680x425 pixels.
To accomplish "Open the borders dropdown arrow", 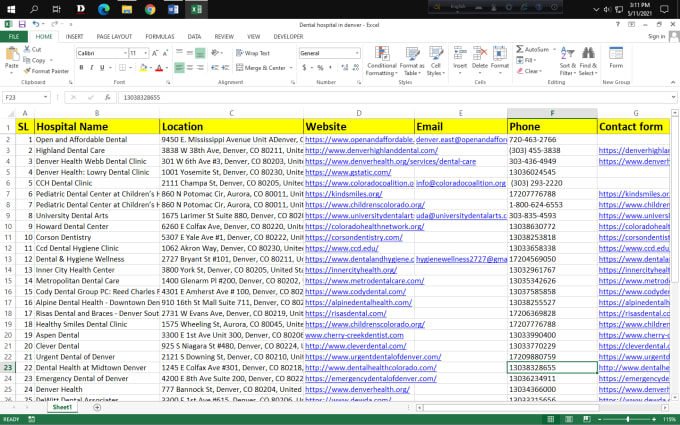I will coord(131,68).
